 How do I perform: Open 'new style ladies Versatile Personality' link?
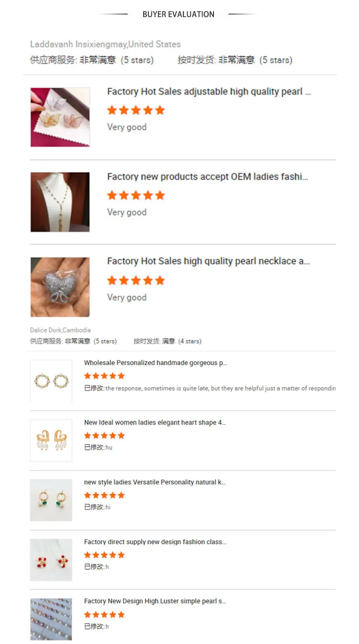(155, 482)
